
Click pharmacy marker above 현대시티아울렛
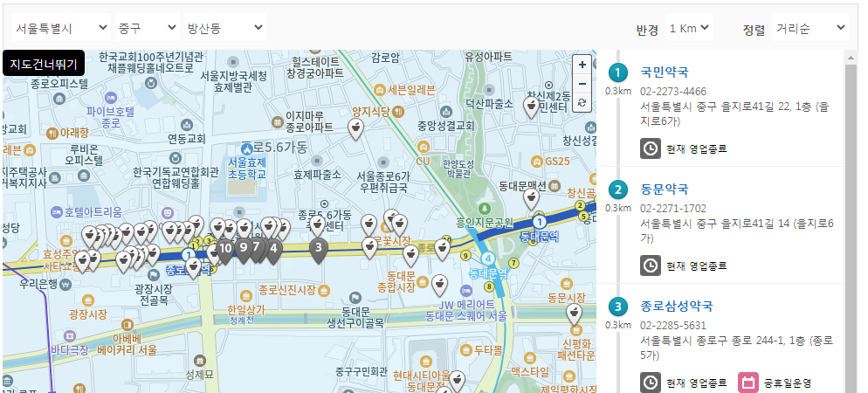coord(457,381)
